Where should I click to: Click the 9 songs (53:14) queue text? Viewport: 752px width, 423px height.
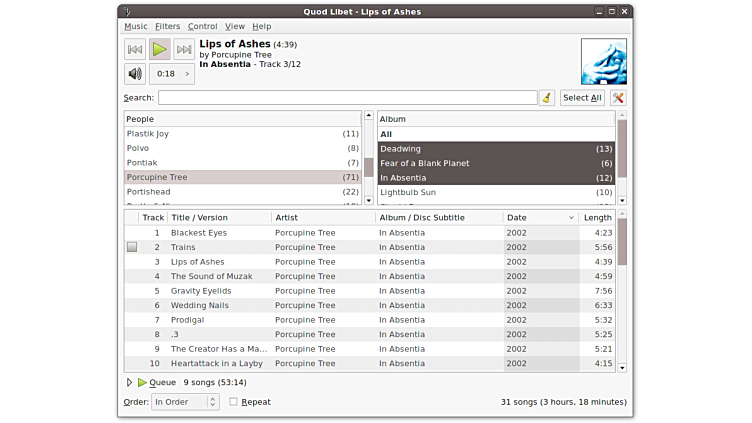[x=215, y=382]
